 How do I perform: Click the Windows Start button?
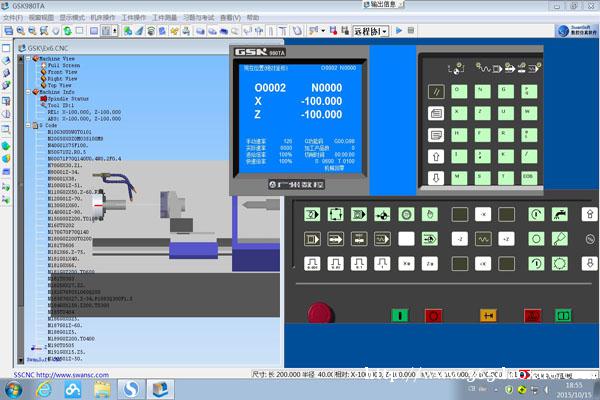pos(11,388)
